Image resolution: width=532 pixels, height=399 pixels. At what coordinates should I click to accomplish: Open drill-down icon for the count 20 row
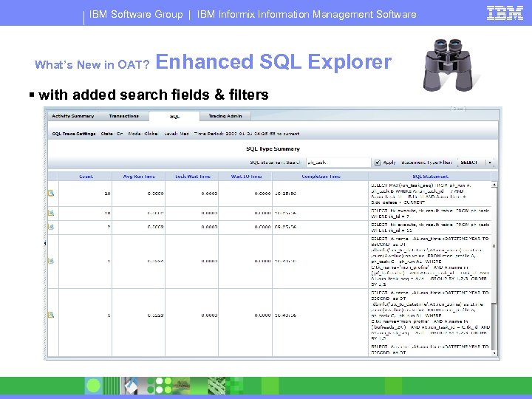[x=51, y=193]
